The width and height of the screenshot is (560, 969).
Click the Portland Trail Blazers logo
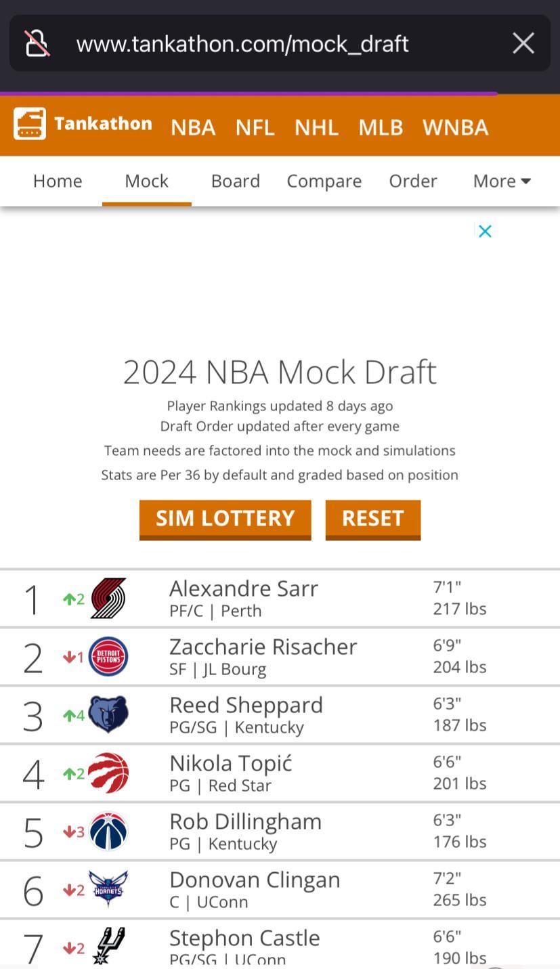pos(108,598)
